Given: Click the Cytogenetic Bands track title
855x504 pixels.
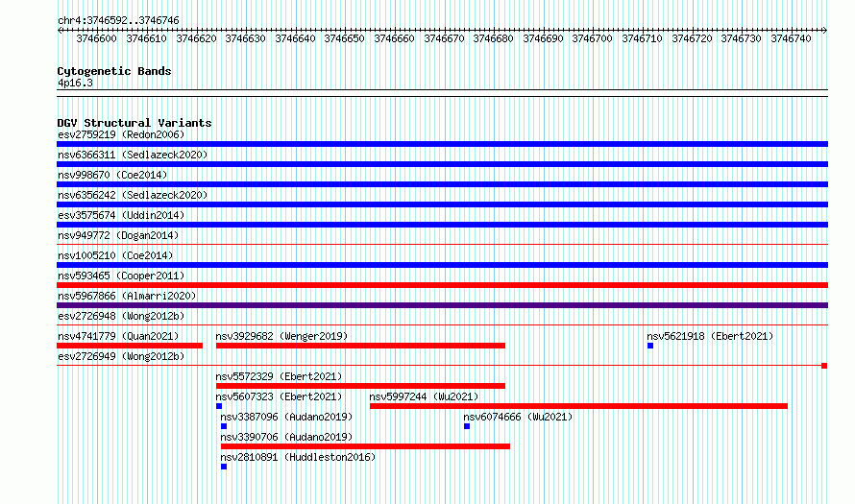Looking at the screenshot, I should (114, 71).
